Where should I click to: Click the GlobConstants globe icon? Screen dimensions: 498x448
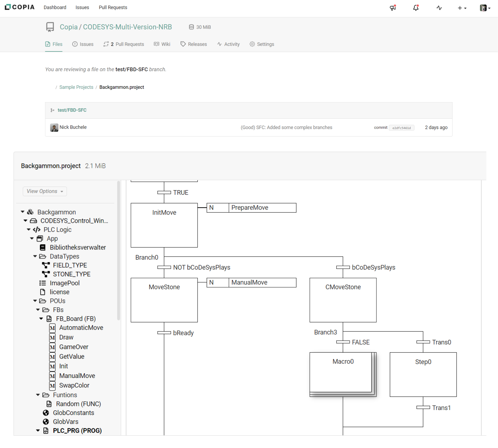46,413
